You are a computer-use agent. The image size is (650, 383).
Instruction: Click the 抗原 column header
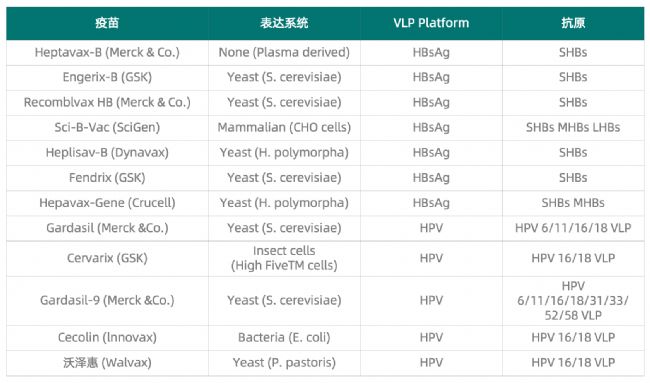573,23
